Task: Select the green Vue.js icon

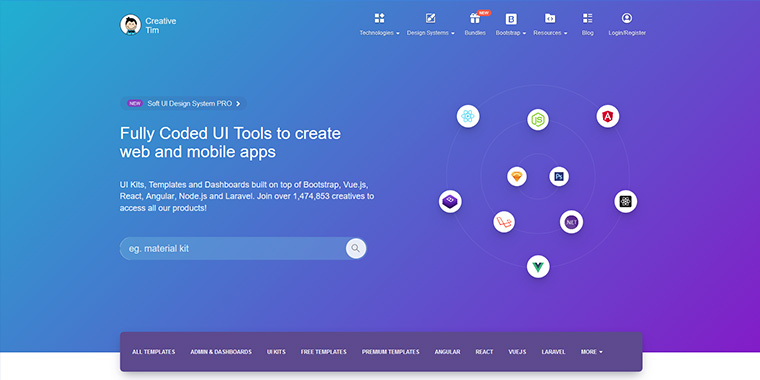Action: click(x=538, y=267)
